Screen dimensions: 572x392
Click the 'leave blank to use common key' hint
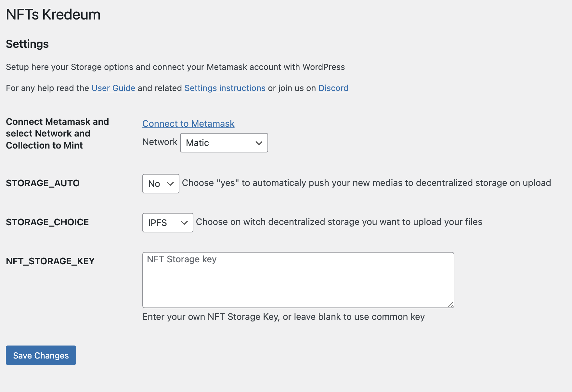(283, 317)
